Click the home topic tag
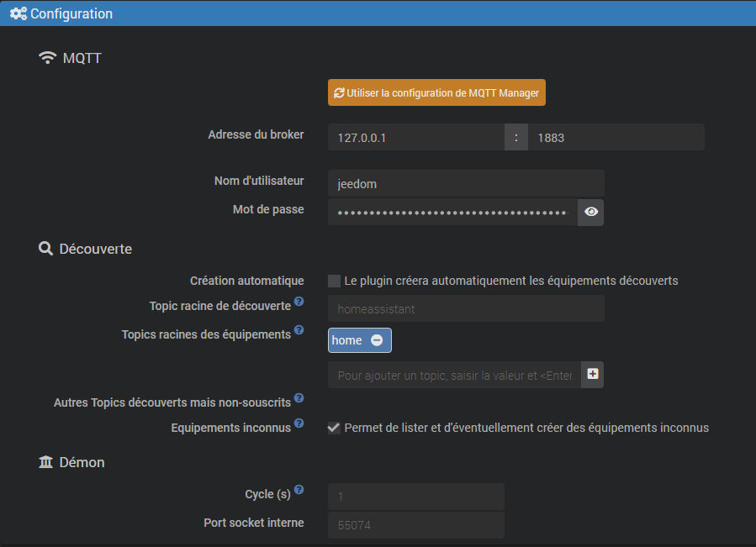Screen dimensions: 756x547 (347, 340)
